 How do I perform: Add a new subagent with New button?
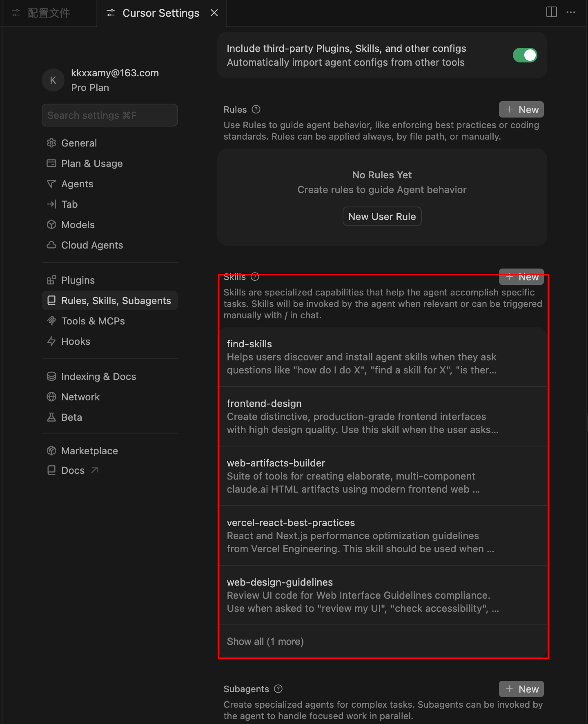coord(521,689)
